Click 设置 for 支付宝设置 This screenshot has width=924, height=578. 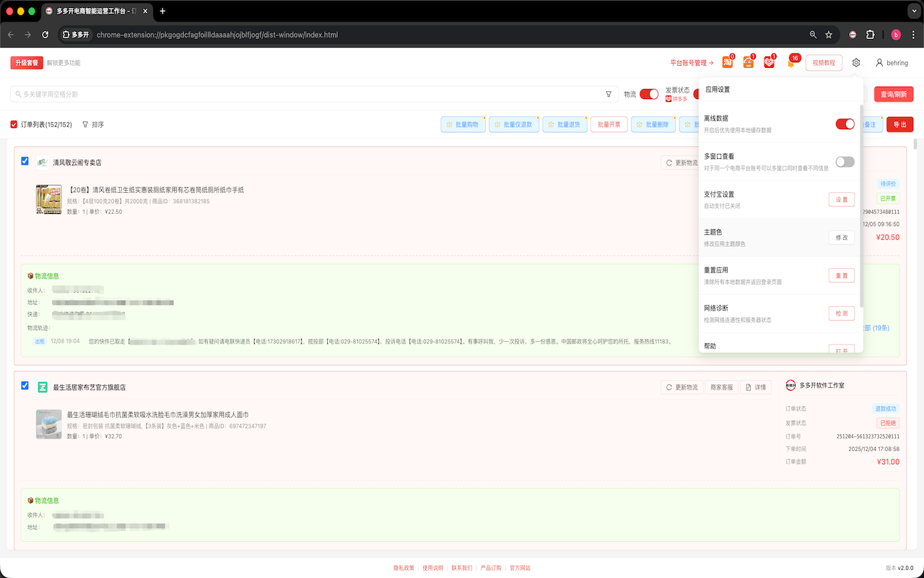point(841,199)
